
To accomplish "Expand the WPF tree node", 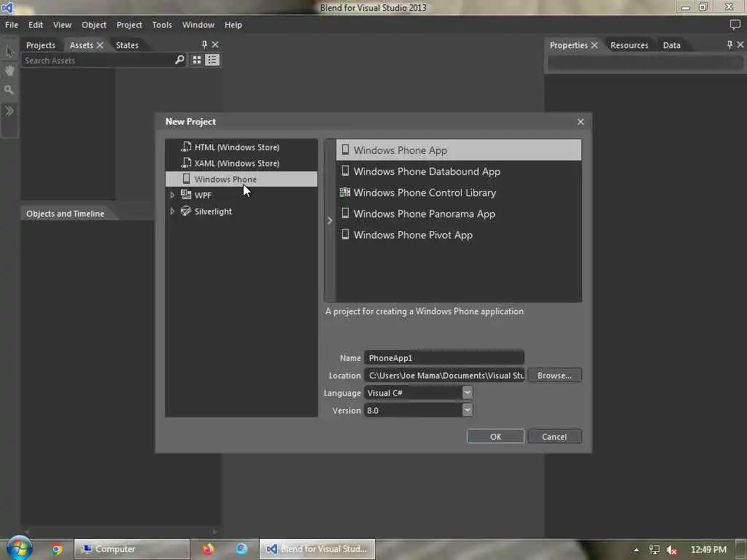I will [x=172, y=195].
